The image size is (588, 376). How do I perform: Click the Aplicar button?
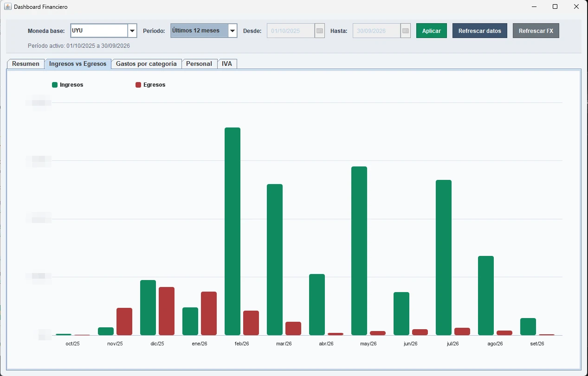(432, 31)
